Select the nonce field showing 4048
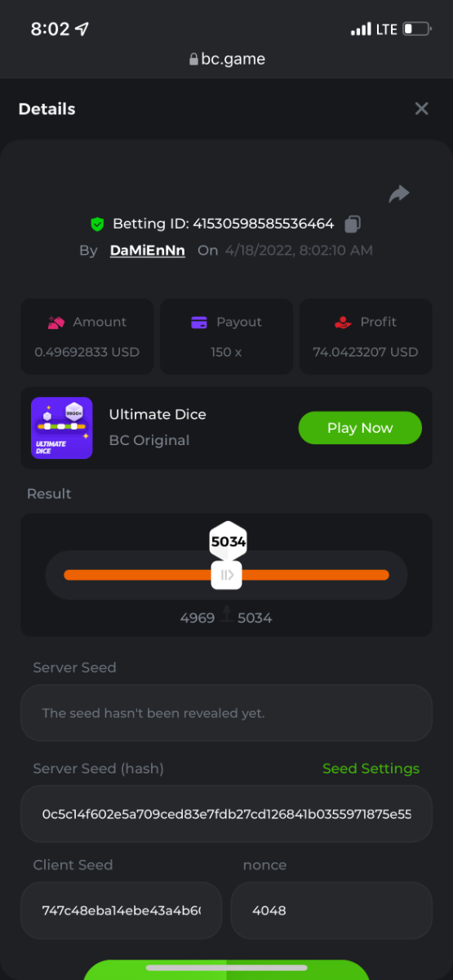This screenshot has width=453, height=980. [331, 910]
